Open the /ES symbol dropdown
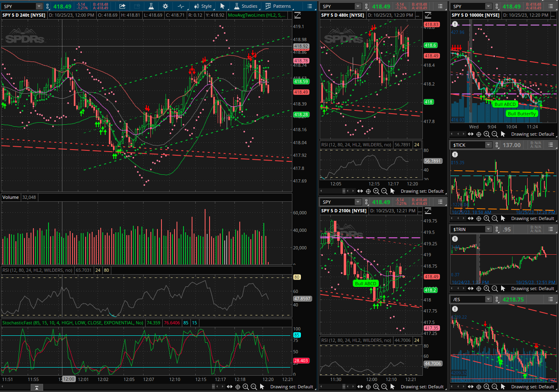The width and height of the screenshot is (559, 392). (488, 300)
